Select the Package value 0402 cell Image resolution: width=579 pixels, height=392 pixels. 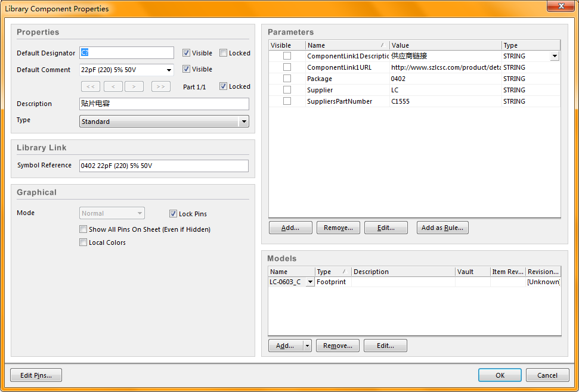pyautogui.click(x=445, y=79)
